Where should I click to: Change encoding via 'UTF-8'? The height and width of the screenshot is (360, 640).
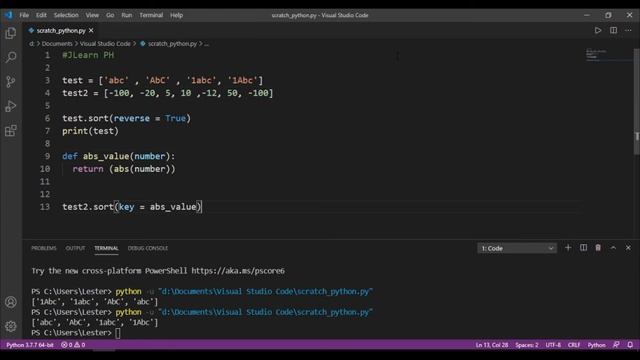553,345
